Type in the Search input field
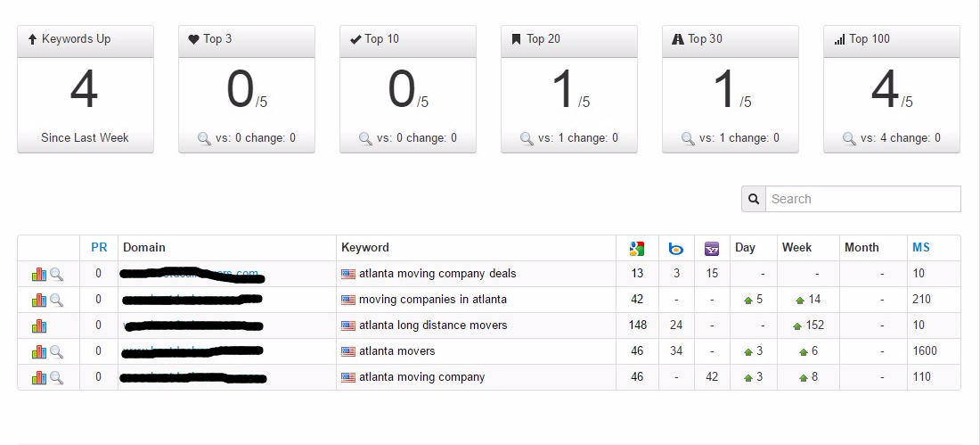The width and height of the screenshot is (980, 445). tap(862, 199)
